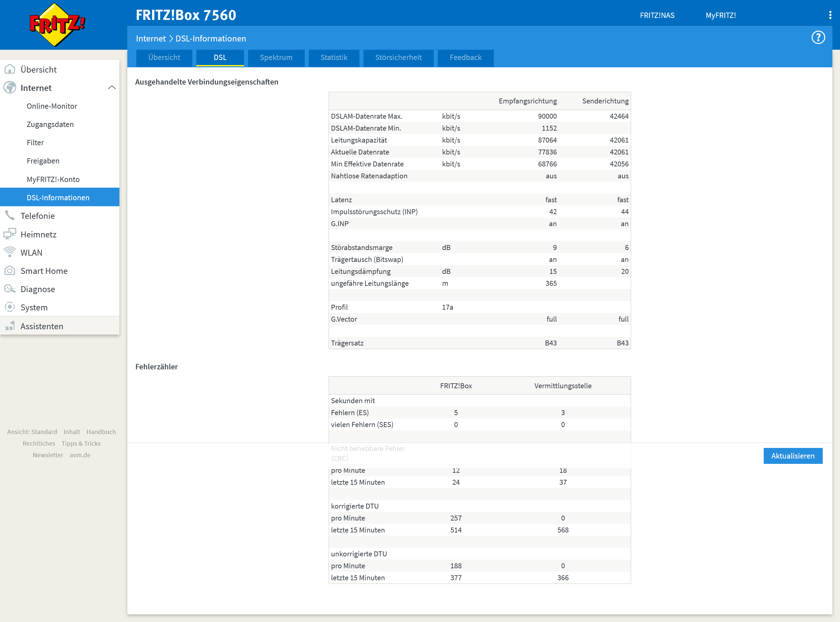The image size is (840, 622).
Task: Collapse the Internet menu chevron
Action: (112, 88)
